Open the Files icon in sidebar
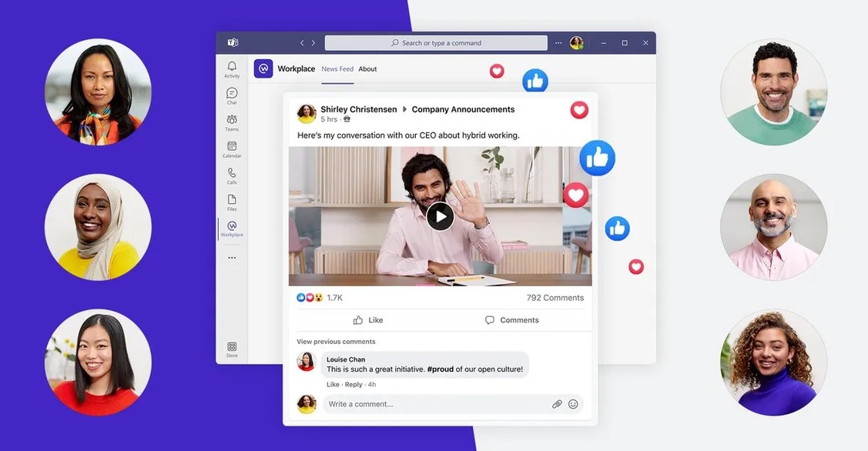The width and height of the screenshot is (868, 451). 232,201
